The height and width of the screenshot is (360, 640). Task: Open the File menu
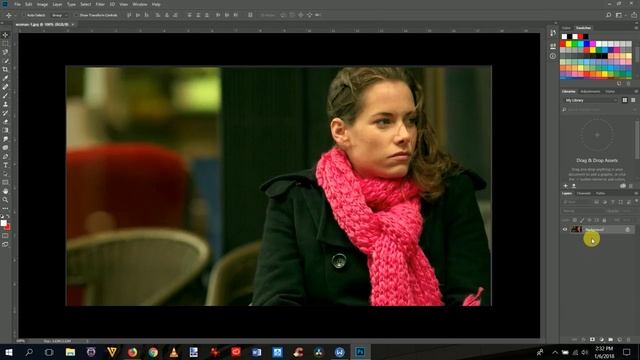tap(18, 4)
